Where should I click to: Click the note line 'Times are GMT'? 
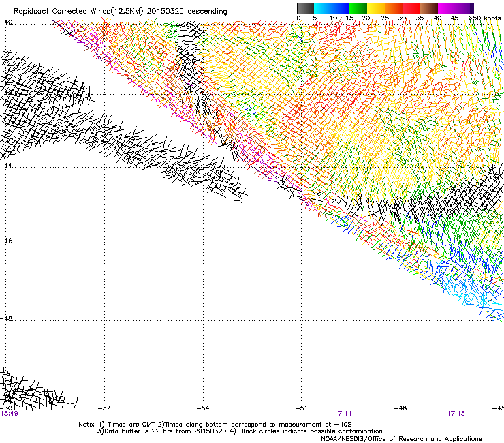tap(130, 425)
